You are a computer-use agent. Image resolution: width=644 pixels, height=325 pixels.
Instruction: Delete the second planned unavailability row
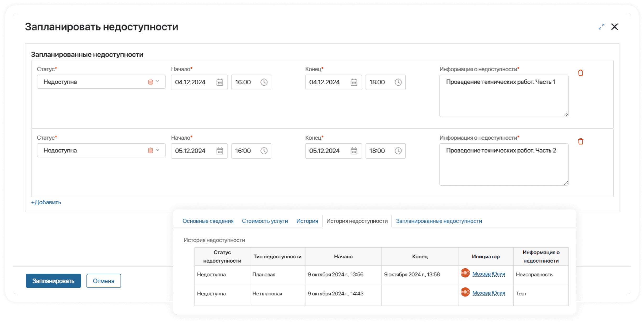point(581,141)
